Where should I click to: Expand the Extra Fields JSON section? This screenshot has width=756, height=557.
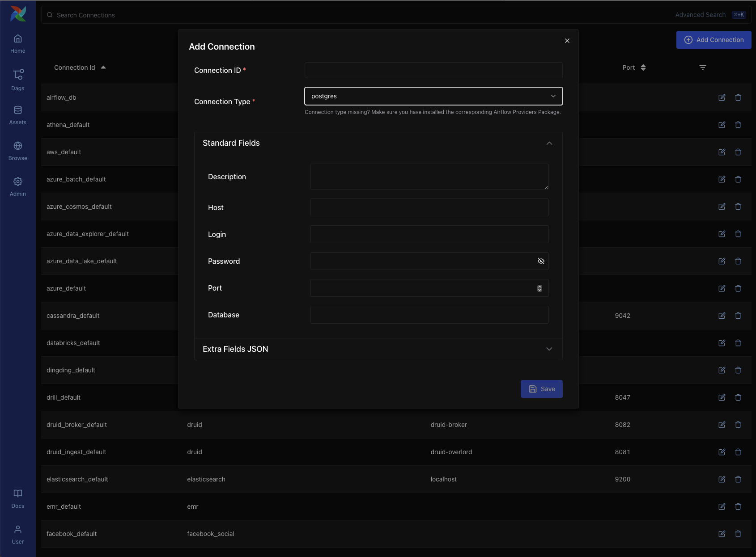(x=549, y=349)
